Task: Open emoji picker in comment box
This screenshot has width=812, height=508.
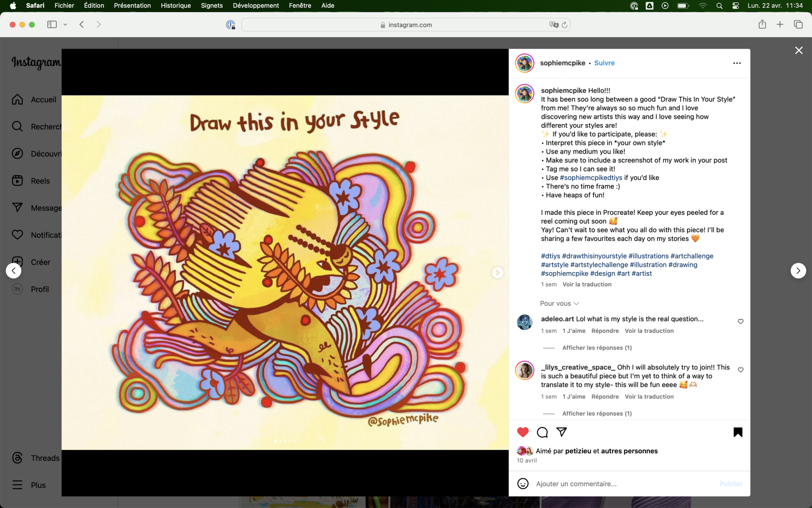Action: coord(523,483)
